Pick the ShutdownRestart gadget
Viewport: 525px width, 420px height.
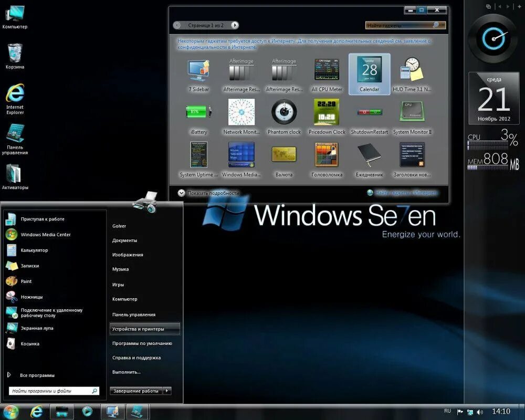tap(369, 117)
